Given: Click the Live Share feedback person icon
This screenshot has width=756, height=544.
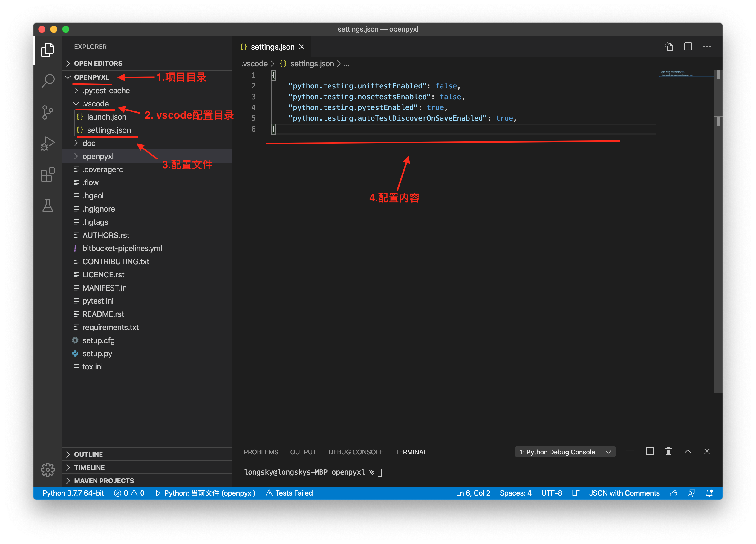Looking at the screenshot, I should (692, 493).
